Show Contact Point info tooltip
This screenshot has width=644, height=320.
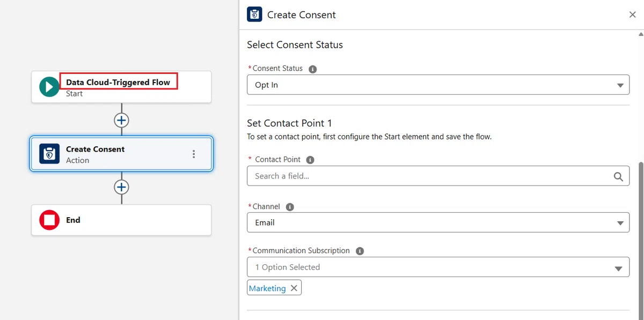tap(310, 160)
